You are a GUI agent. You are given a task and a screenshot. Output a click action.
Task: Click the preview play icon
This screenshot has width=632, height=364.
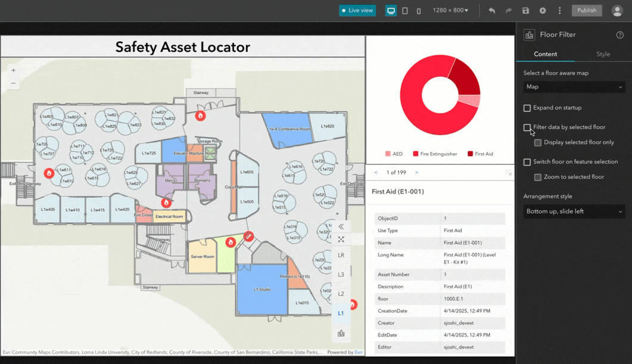[543, 11]
